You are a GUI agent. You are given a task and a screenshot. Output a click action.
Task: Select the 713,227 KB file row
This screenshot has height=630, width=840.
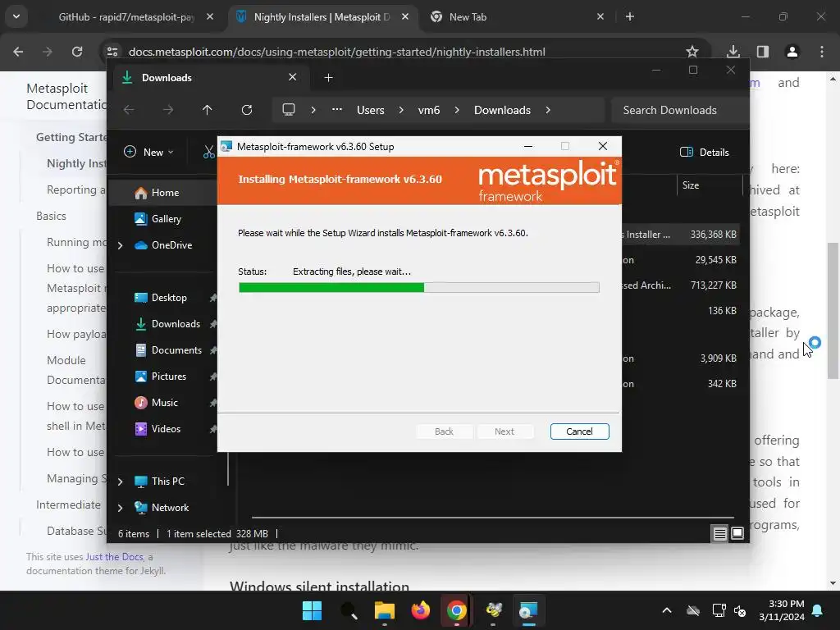point(680,285)
